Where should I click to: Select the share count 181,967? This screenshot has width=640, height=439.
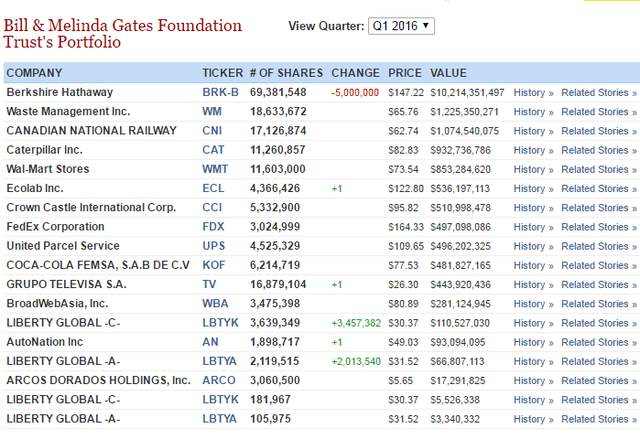tap(270, 399)
